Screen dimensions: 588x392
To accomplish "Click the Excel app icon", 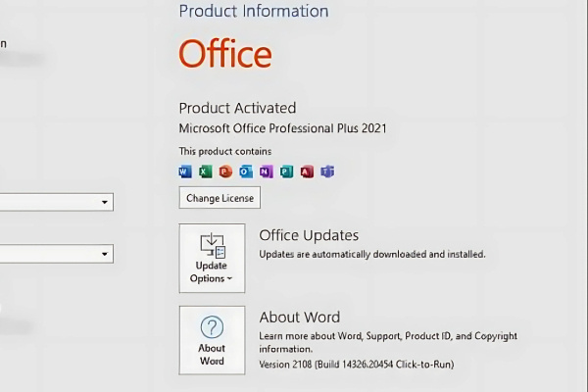I will click(205, 171).
